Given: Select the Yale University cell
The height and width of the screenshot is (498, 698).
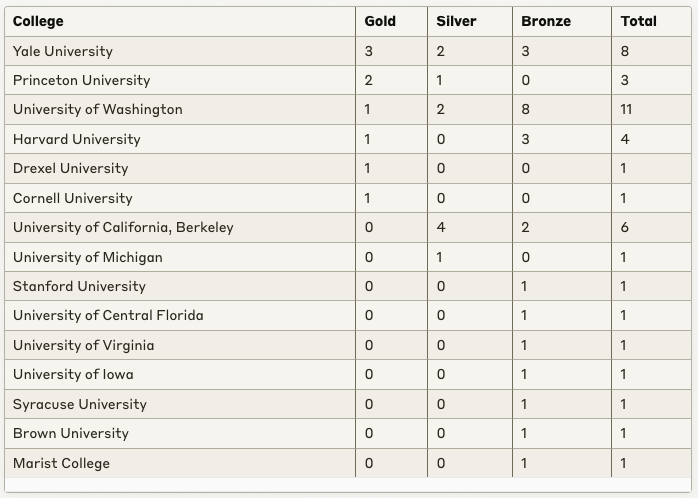Looking at the screenshot, I should (180, 51).
